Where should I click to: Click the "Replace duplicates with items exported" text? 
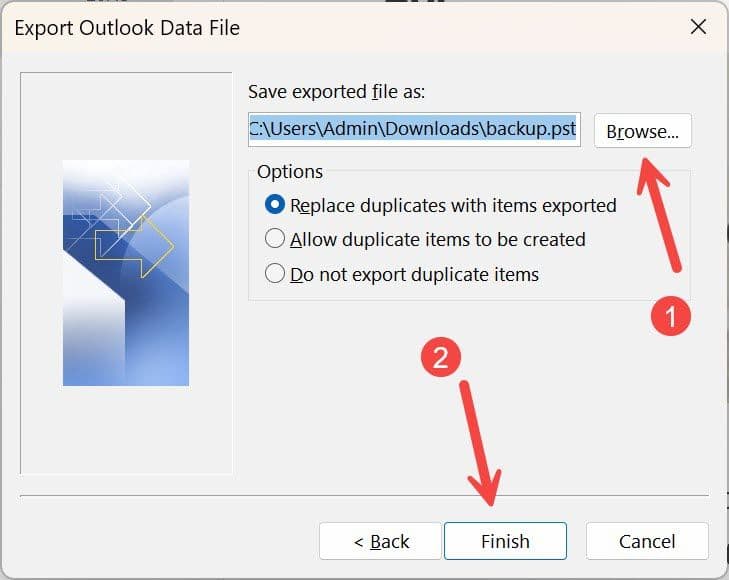[x=453, y=206]
